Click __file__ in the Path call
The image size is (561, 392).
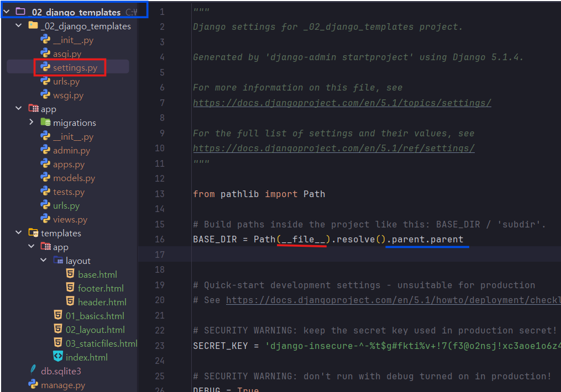coord(303,240)
